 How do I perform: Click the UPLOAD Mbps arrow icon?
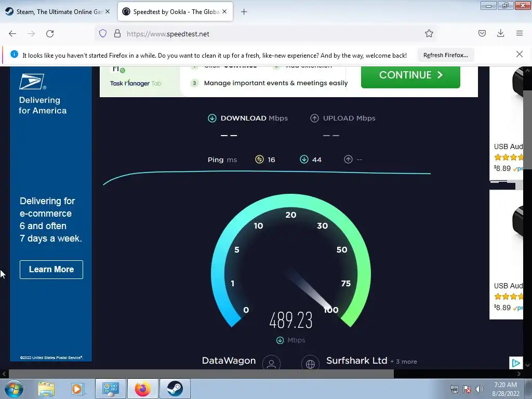[x=314, y=118]
